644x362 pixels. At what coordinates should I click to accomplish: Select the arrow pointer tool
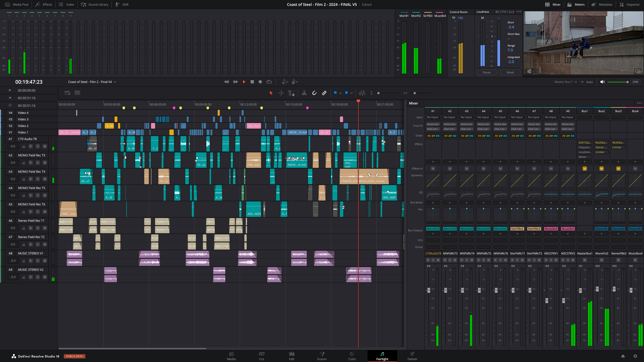[x=271, y=93]
